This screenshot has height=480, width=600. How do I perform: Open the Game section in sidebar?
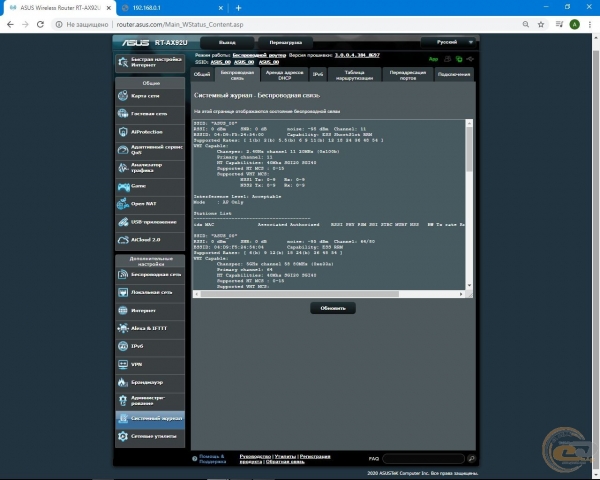tap(150, 186)
